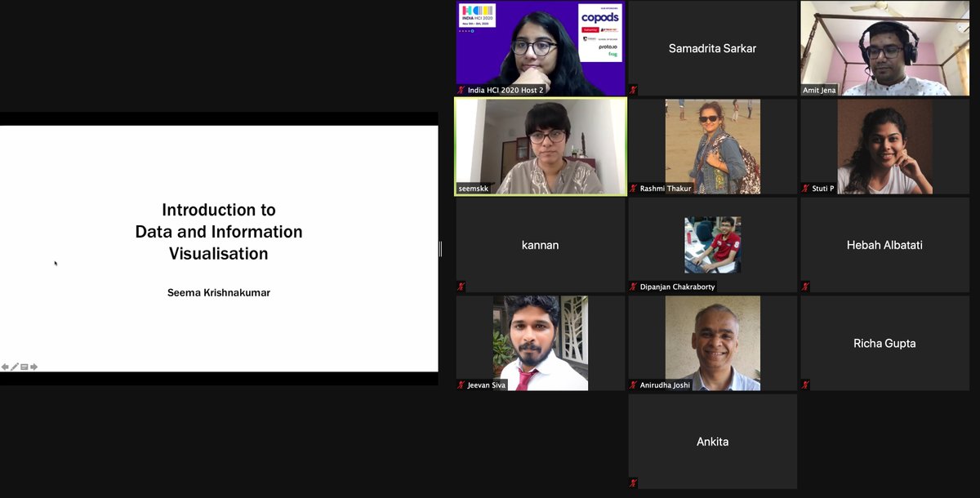The height and width of the screenshot is (498, 980).
Task: Click the Richa Gupta participant name
Action: 885,344
